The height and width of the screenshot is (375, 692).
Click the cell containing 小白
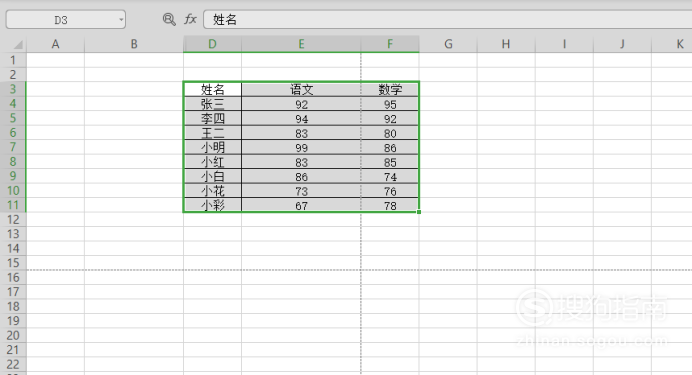[x=213, y=176]
